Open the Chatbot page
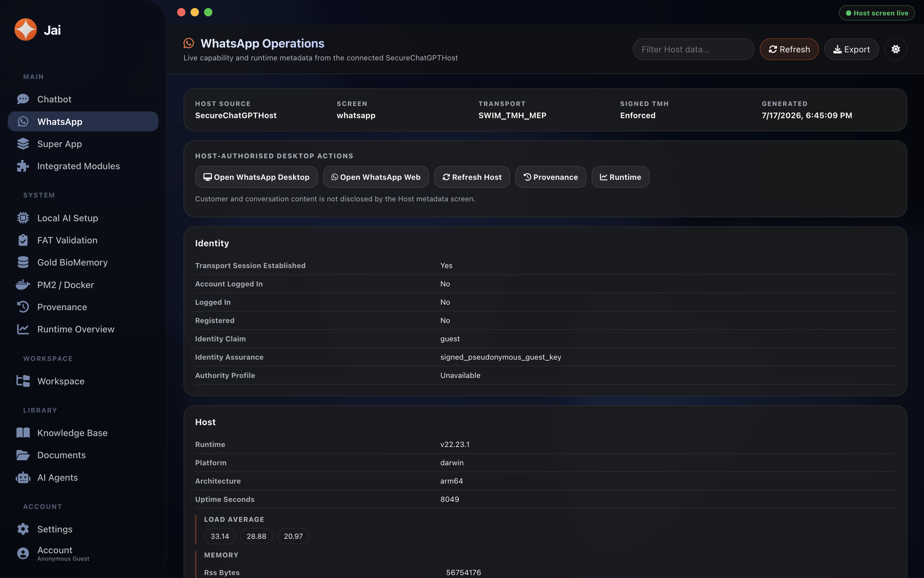 (83, 99)
